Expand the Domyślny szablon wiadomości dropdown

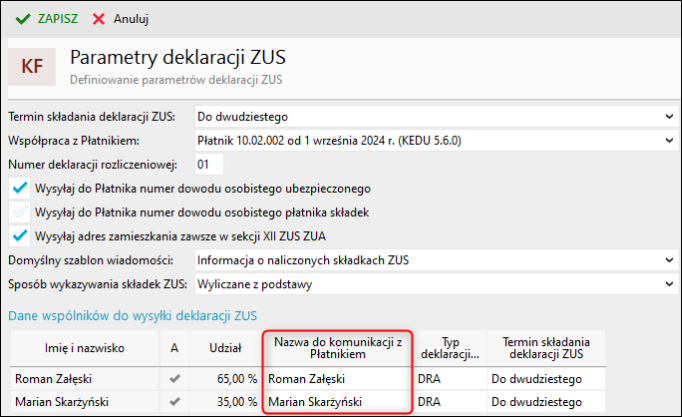(669, 260)
